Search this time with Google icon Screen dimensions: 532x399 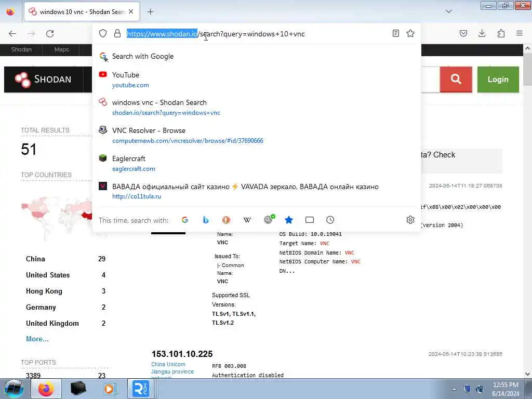click(x=185, y=220)
